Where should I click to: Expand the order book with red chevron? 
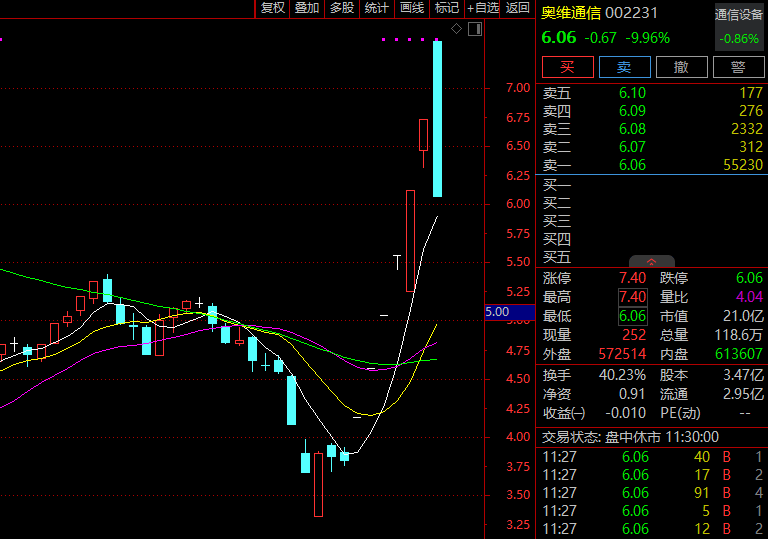point(651,262)
